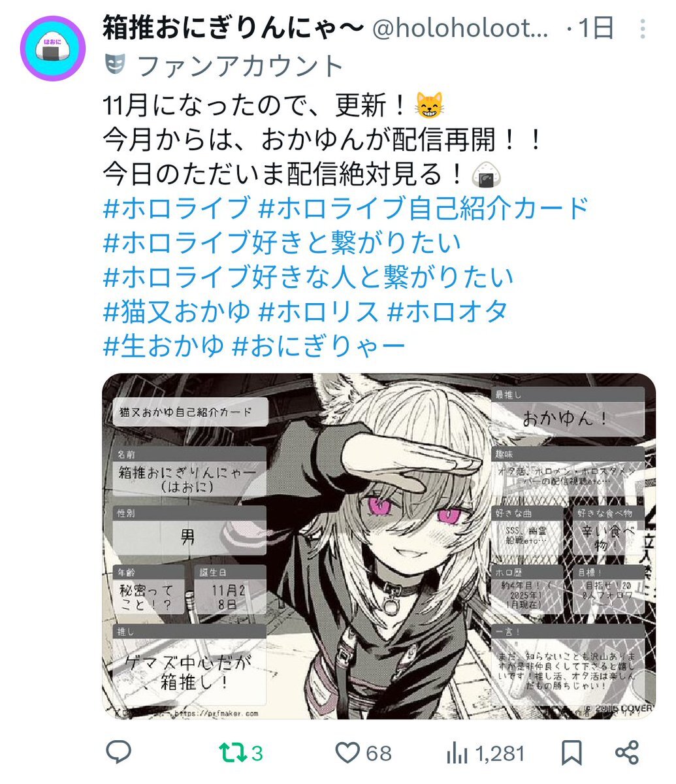Open the reply speech-bubble icon
Viewport: 676px width, 784px height.
(118, 753)
